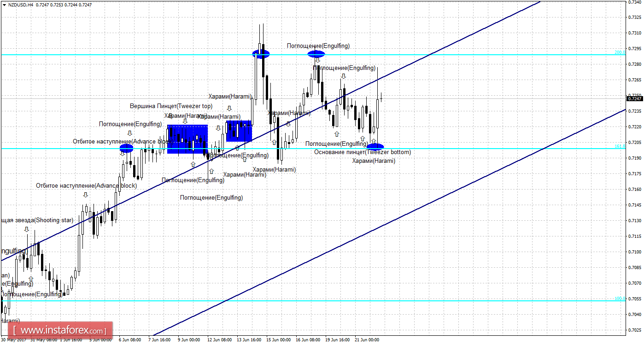
Task: Click the NZDUSD,H4 chart title text
Action: point(20,4)
